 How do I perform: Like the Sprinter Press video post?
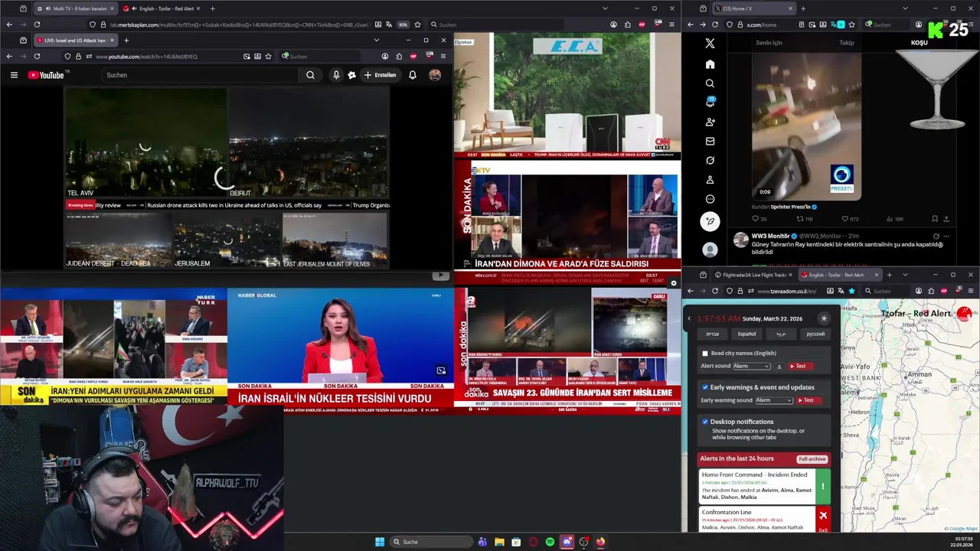[x=850, y=219]
